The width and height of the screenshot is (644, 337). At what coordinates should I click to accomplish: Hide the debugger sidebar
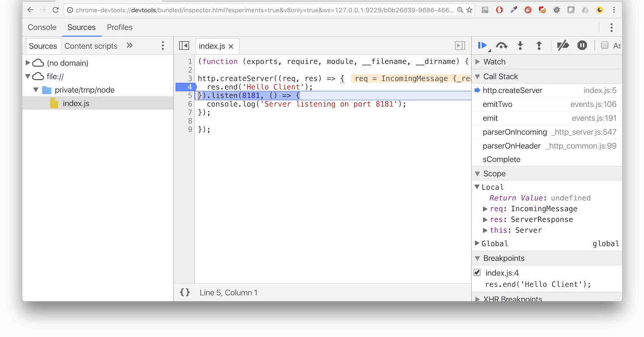(x=460, y=46)
